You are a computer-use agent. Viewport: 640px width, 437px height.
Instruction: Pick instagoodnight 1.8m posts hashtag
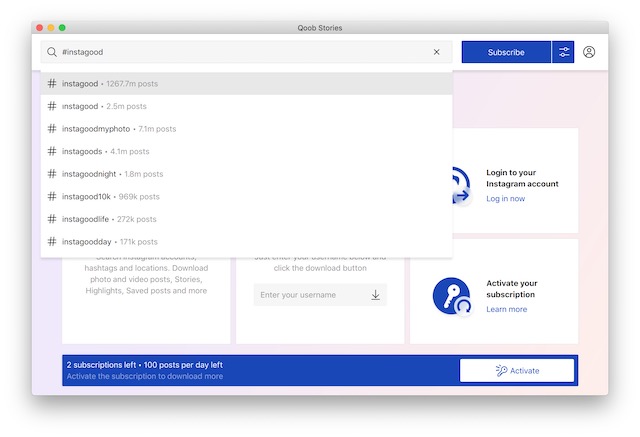pyautogui.click(x=246, y=174)
